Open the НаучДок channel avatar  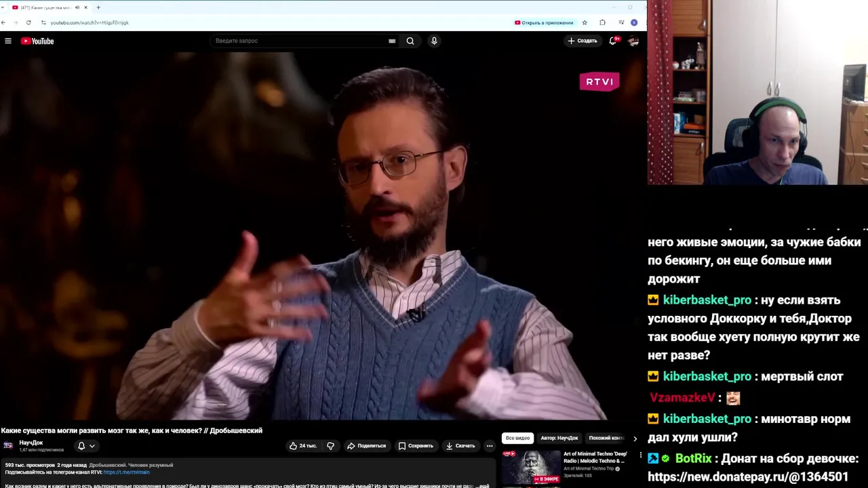(x=8, y=445)
